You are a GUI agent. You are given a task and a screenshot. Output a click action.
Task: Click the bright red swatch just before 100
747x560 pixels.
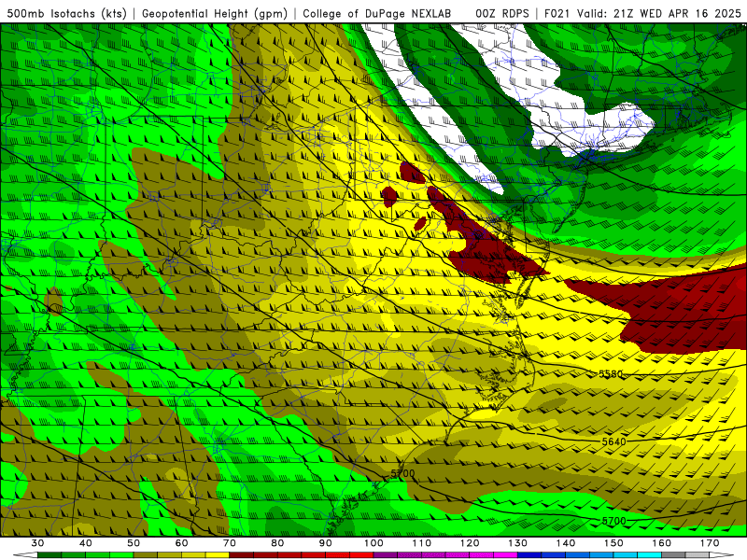coord(361,554)
